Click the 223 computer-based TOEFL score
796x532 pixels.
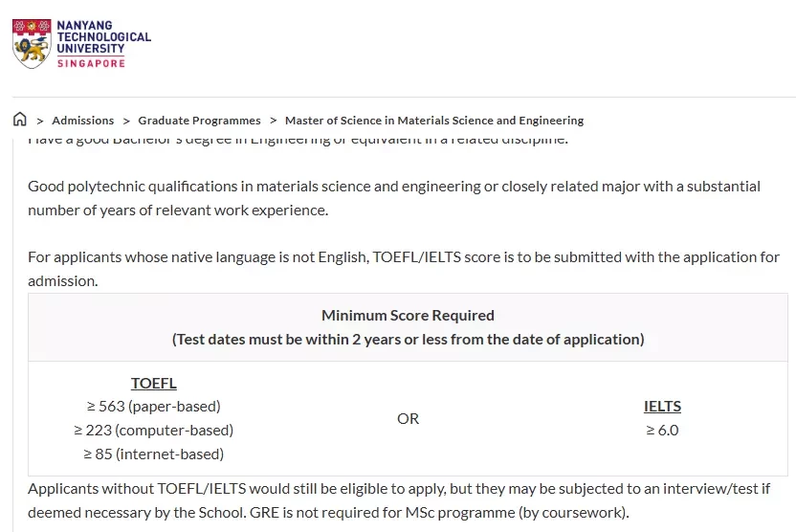coord(153,431)
